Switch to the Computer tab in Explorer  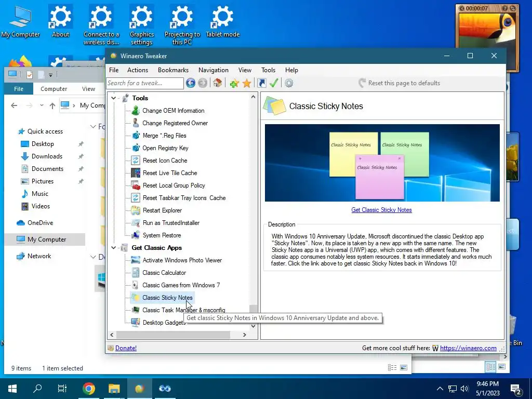tap(54, 89)
